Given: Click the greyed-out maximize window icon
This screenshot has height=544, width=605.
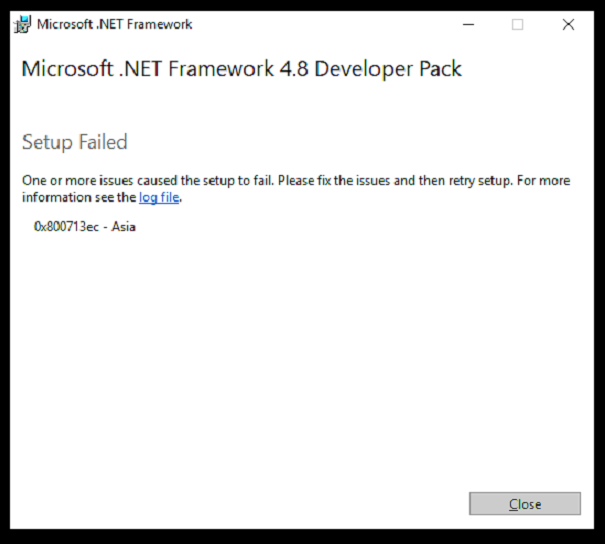Looking at the screenshot, I should click(x=517, y=25).
